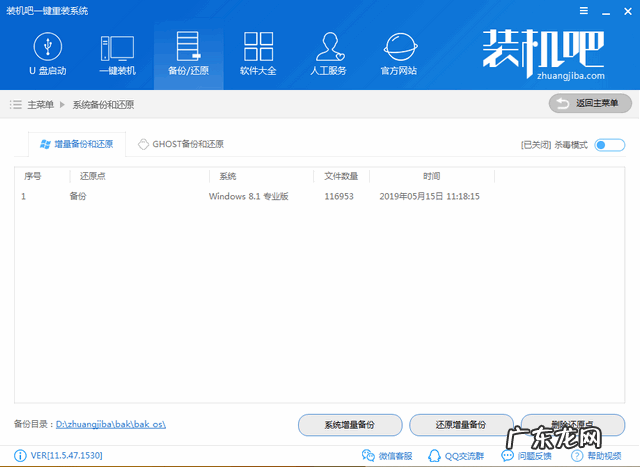Open the hamburger menu in title bar
The image size is (640, 467).
pos(584,11)
